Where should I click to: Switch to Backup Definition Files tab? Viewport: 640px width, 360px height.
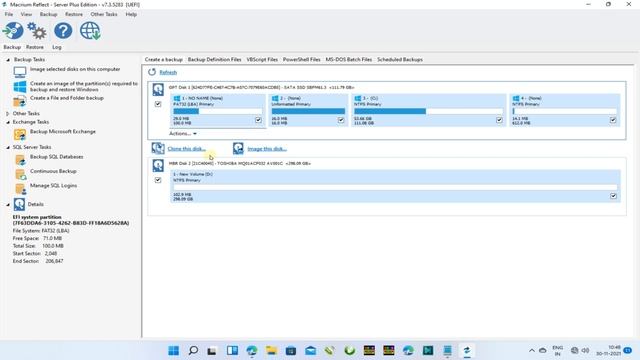click(x=214, y=60)
